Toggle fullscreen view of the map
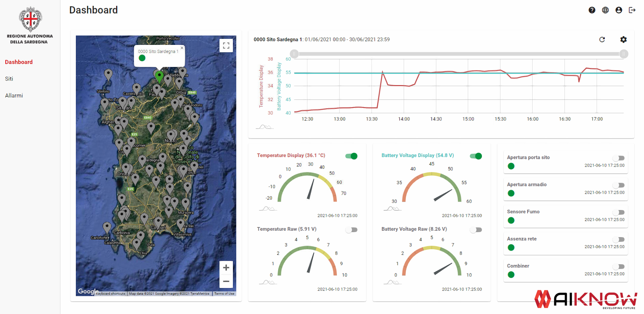The image size is (644, 314). click(x=226, y=46)
